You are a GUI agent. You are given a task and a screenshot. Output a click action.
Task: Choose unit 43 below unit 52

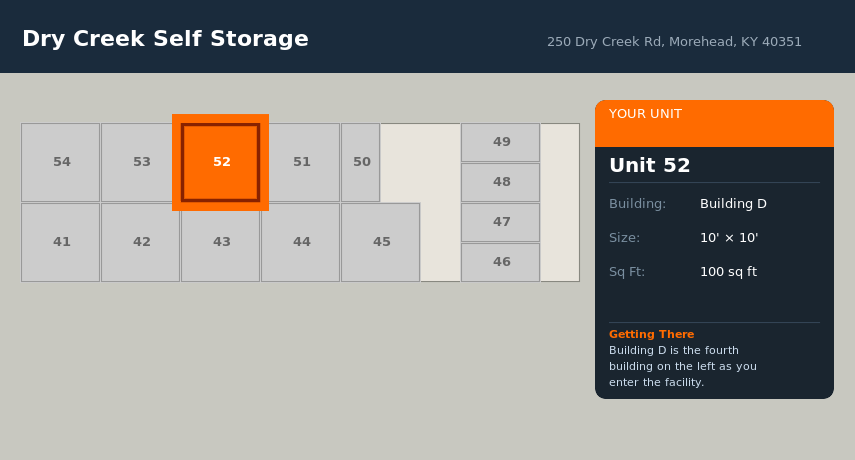221,242
